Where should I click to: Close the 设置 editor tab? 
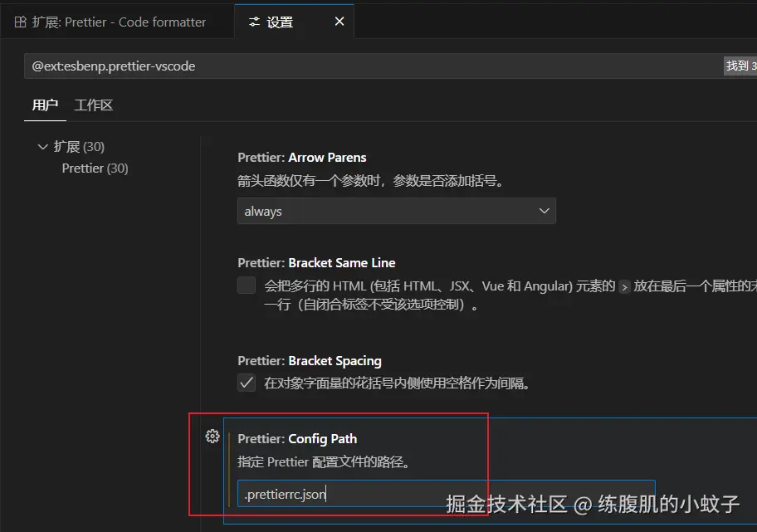point(339,22)
